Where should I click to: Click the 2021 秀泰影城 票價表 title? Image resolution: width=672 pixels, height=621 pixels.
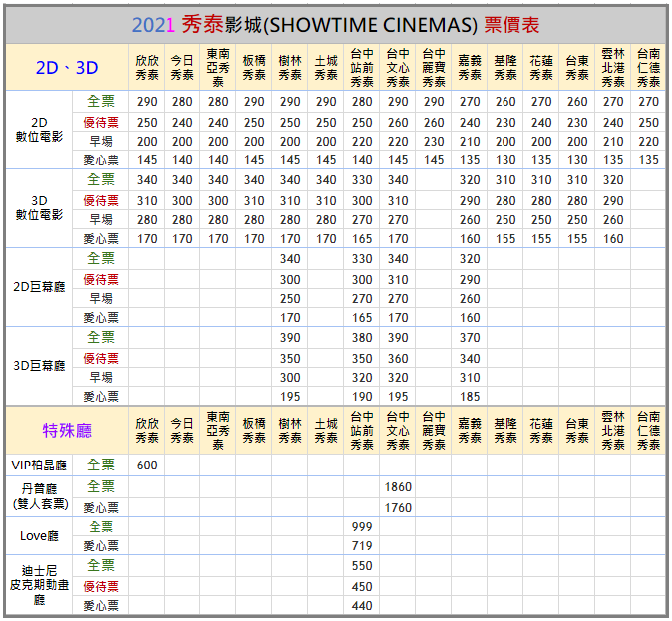click(x=335, y=25)
